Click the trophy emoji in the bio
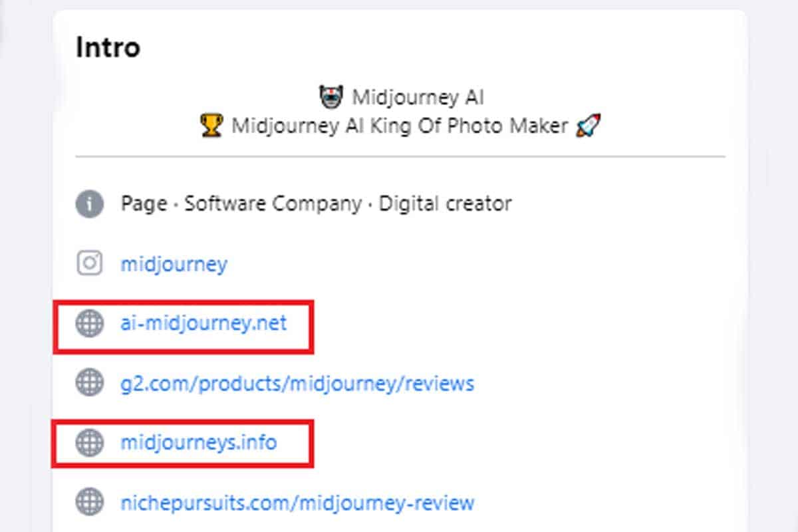 (211, 126)
